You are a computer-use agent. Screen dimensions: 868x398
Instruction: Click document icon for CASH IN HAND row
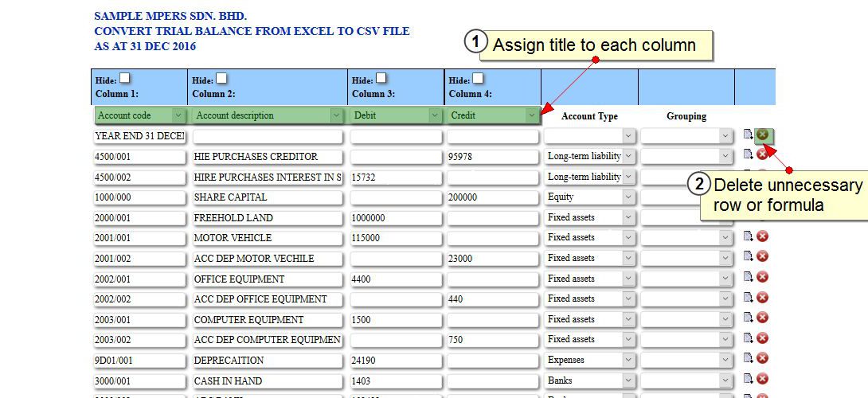(x=748, y=379)
